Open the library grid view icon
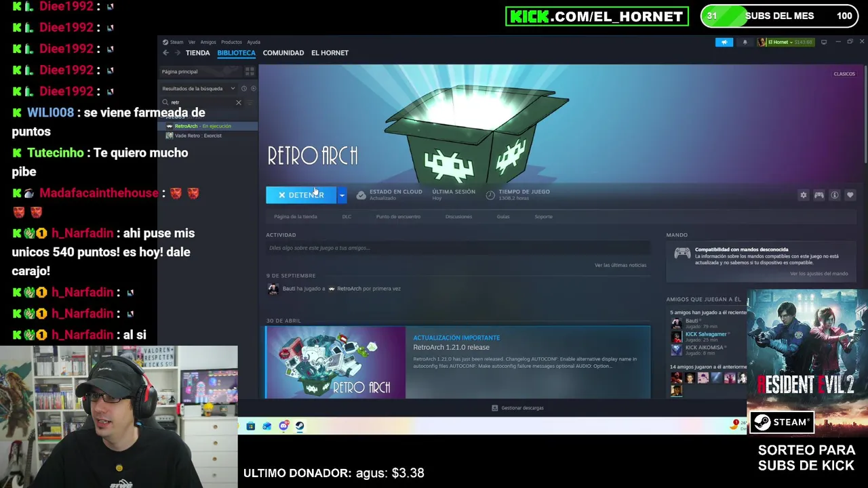The width and height of the screenshot is (868, 488). coord(250,71)
